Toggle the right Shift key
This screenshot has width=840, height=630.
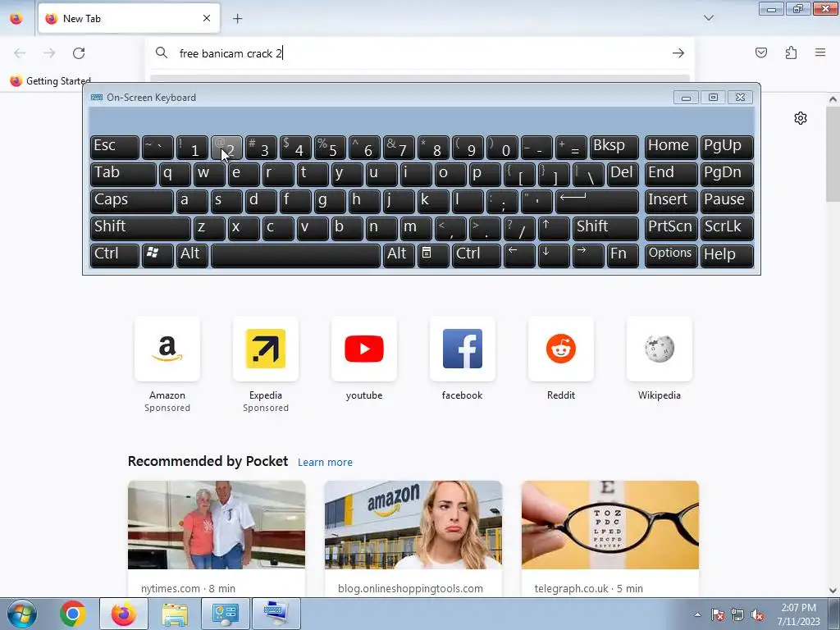click(605, 228)
